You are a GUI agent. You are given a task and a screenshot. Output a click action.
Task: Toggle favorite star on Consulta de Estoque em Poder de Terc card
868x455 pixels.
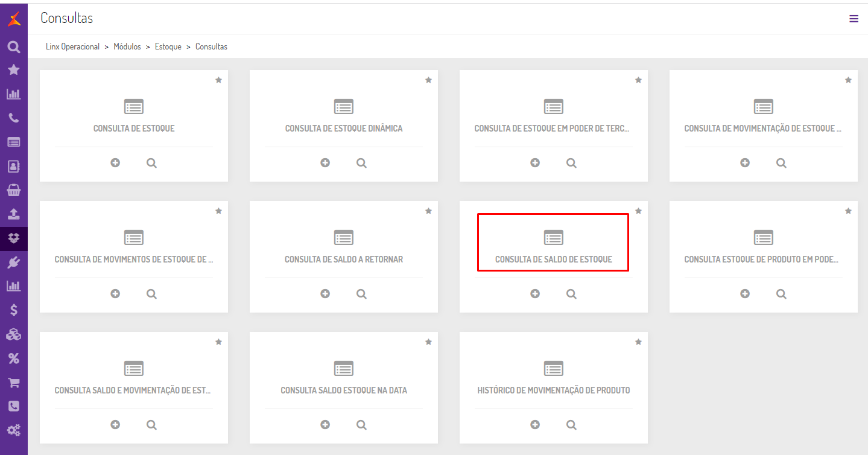tap(638, 80)
